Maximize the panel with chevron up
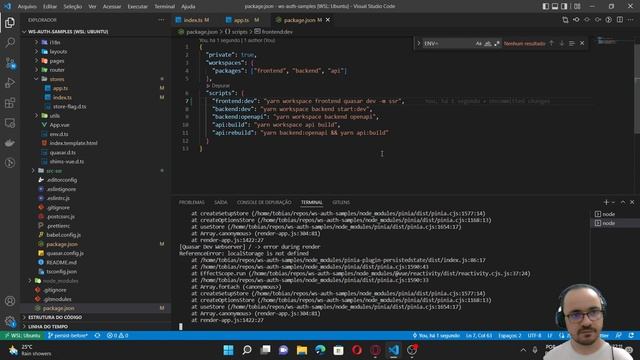Screen dimensions: 640x360 pos(623,202)
